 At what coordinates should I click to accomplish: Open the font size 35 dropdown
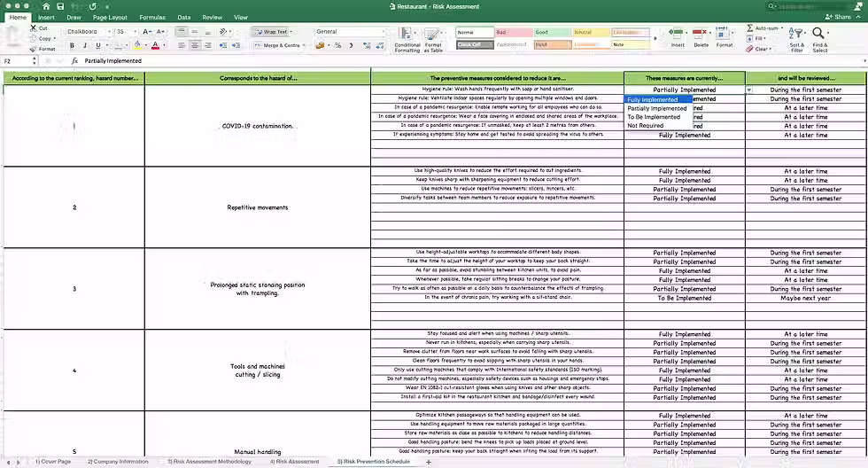(x=134, y=32)
